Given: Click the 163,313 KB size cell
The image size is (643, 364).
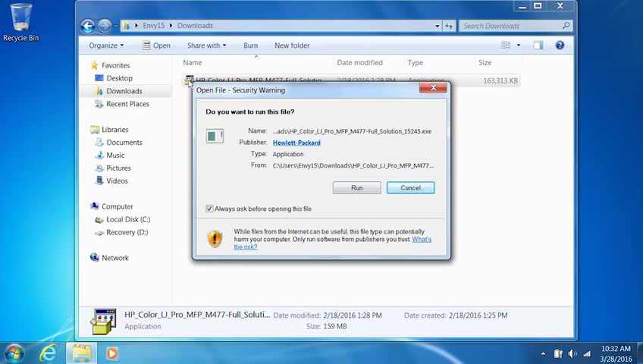Looking at the screenshot, I should (500, 80).
